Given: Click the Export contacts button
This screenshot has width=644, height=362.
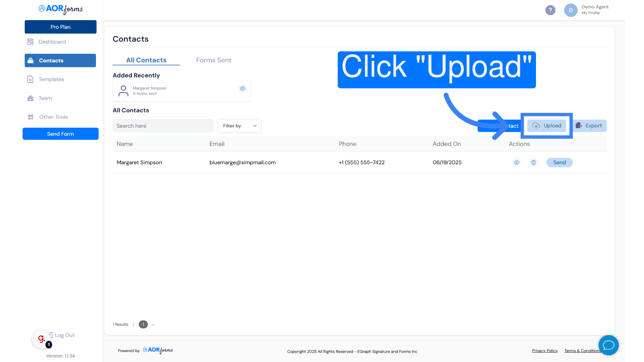Looking at the screenshot, I should (589, 126).
